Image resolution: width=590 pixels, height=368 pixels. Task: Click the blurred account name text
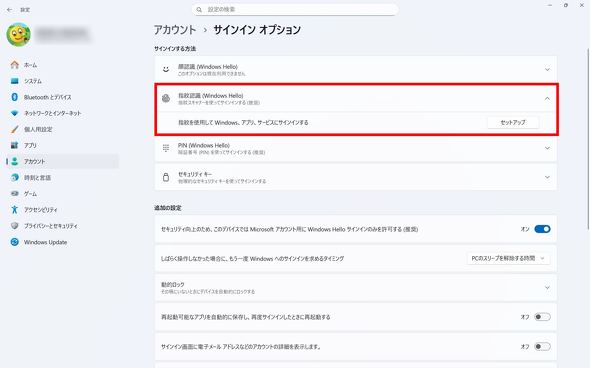pos(62,34)
